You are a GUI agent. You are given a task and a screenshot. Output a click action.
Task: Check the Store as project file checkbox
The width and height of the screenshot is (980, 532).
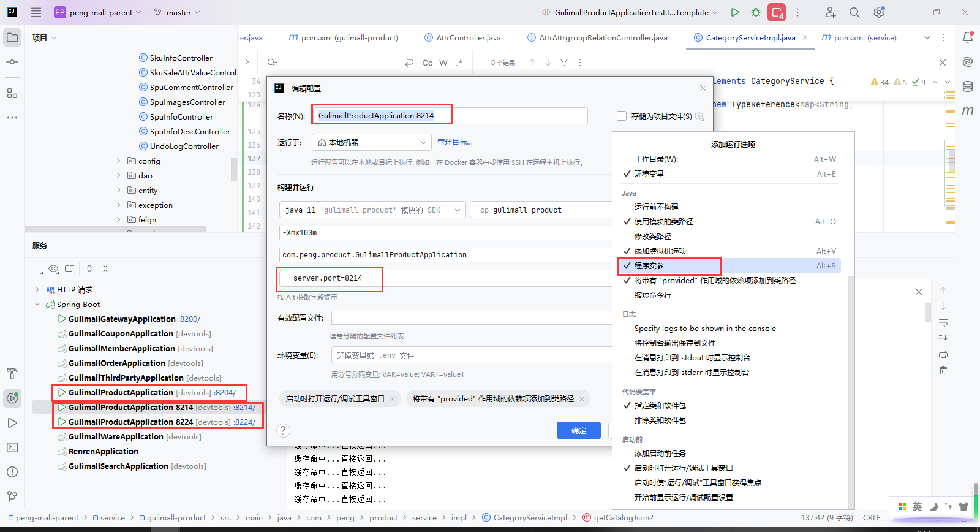click(x=622, y=116)
